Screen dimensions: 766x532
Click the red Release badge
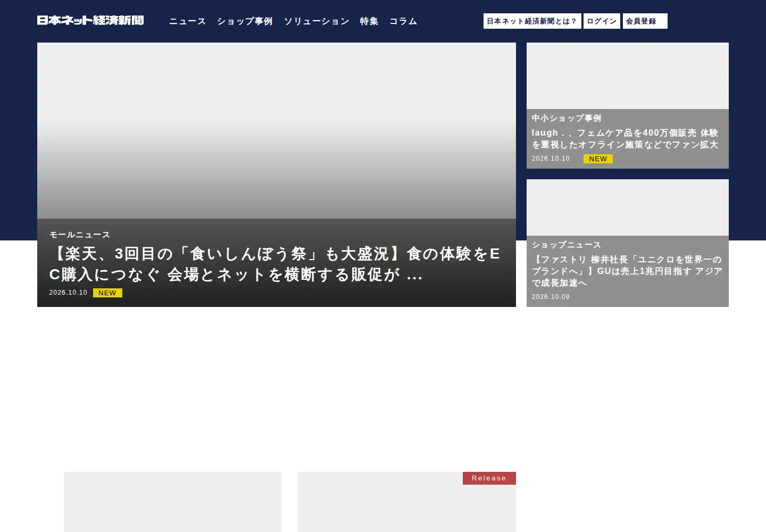[x=489, y=478]
